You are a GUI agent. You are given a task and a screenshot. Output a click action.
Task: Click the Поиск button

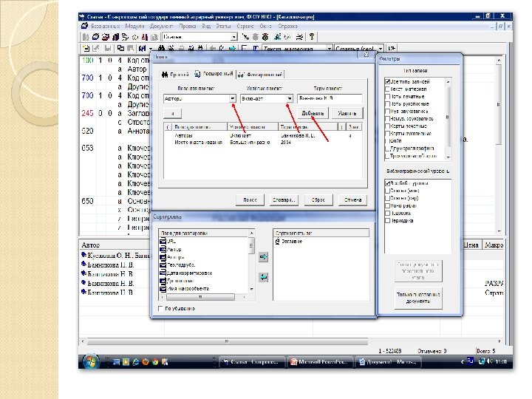click(250, 199)
